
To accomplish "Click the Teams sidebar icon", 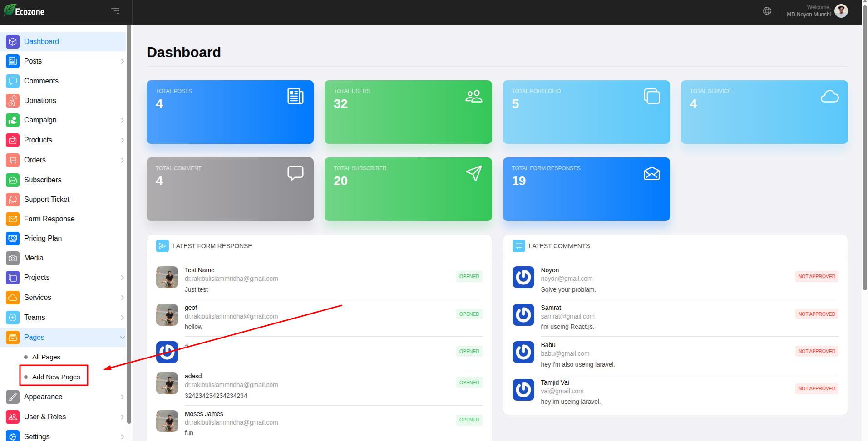I will click(x=13, y=318).
